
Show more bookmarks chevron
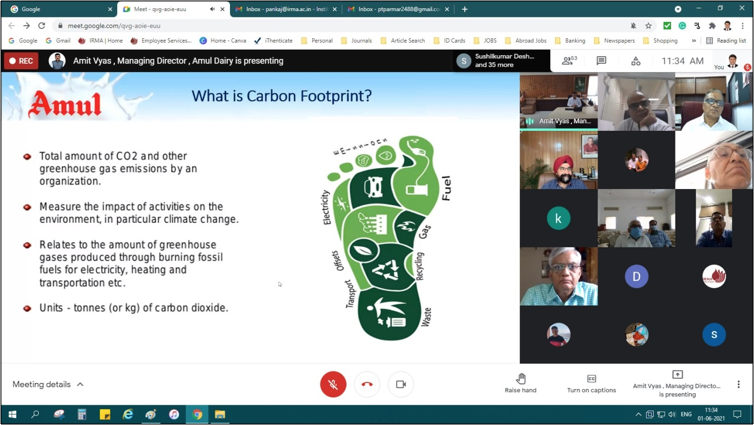[x=693, y=40]
